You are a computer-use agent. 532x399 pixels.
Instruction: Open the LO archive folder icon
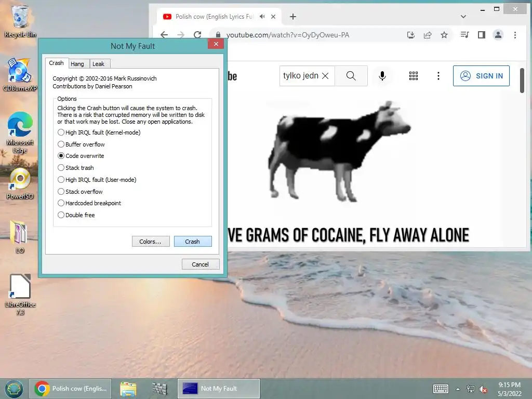20,236
